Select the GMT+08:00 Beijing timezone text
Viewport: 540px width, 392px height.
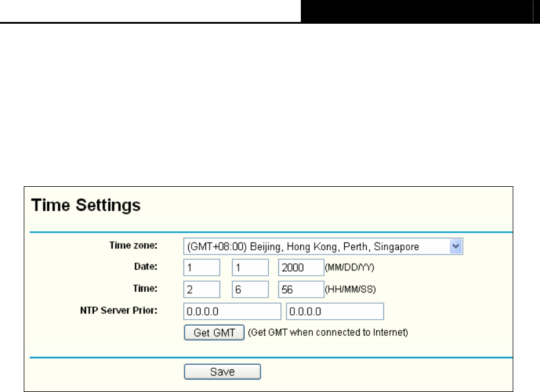click(x=303, y=247)
